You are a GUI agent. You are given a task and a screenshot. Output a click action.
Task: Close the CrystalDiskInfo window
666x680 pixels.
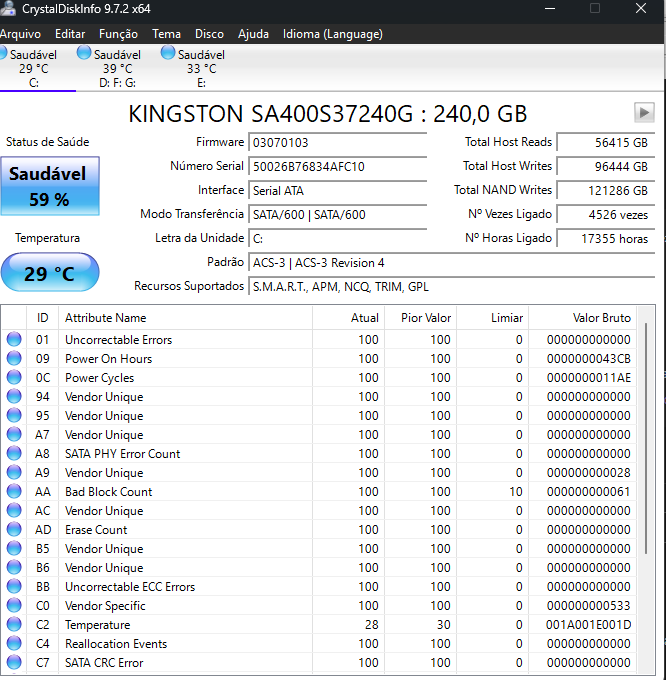pos(641,8)
